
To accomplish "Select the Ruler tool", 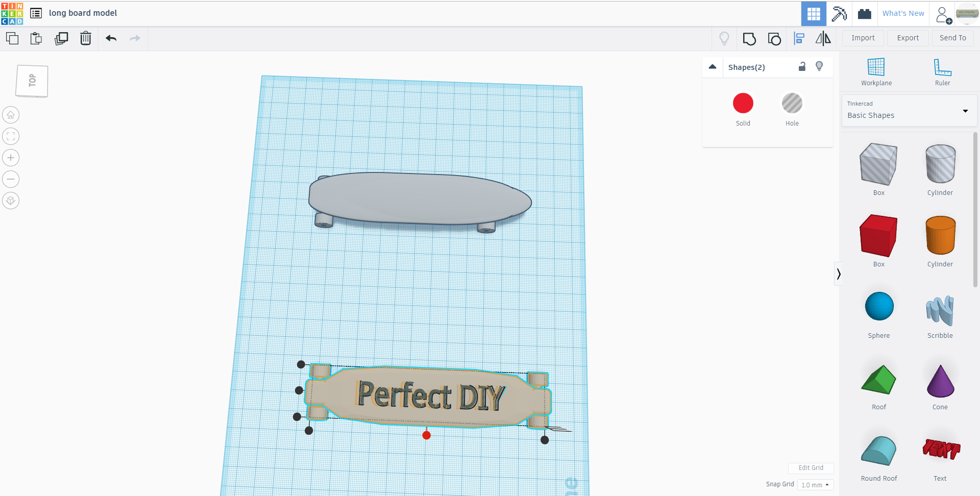I will [943, 72].
